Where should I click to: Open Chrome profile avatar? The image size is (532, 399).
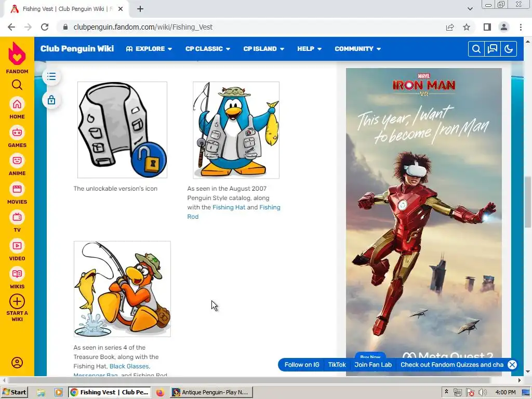coord(504,27)
